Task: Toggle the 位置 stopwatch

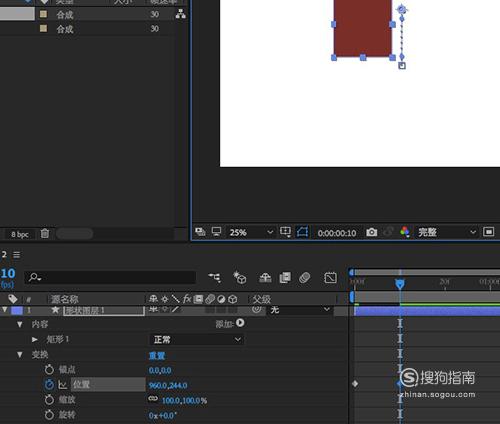Action: coord(49,385)
